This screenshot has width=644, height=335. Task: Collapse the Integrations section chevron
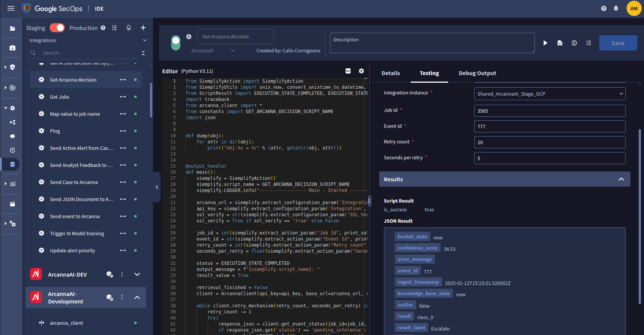coord(144,40)
